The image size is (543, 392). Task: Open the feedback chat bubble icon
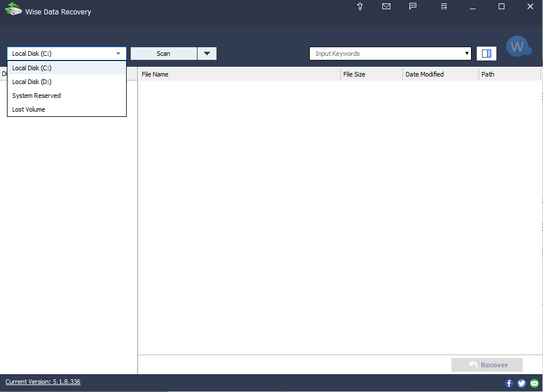pos(413,6)
